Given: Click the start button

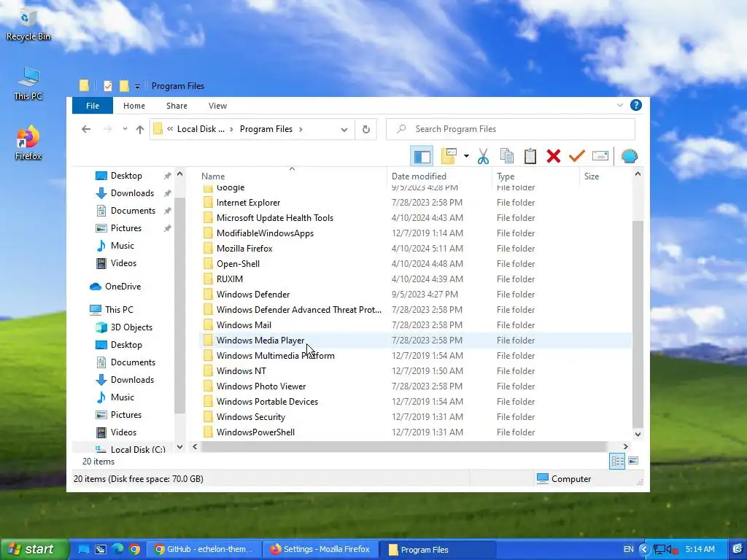Looking at the screenshot, I should [34, 550].
